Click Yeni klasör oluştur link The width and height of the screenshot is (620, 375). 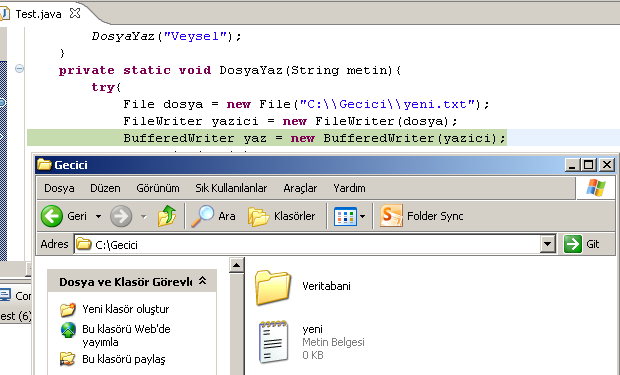click(126, 309)
